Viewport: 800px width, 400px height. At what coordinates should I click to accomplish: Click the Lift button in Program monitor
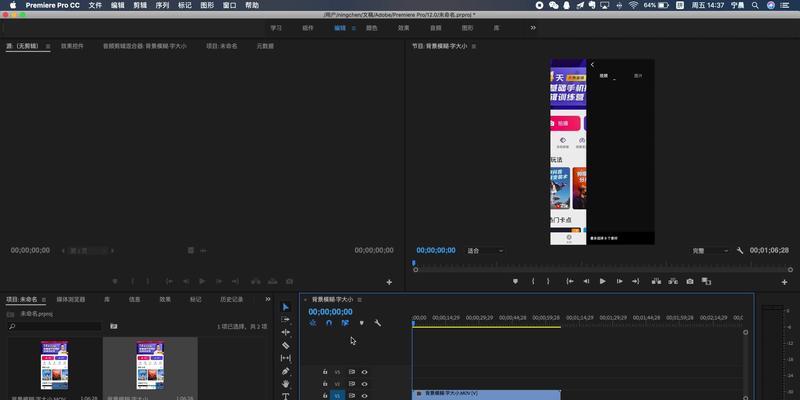point(657,281)
